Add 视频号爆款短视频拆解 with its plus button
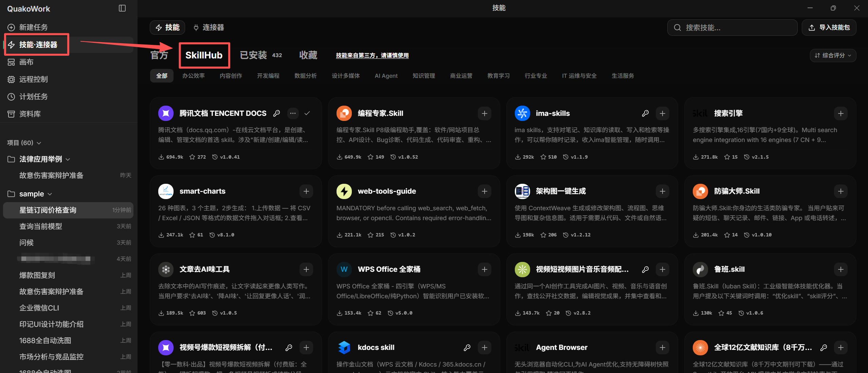 [306, 348]
